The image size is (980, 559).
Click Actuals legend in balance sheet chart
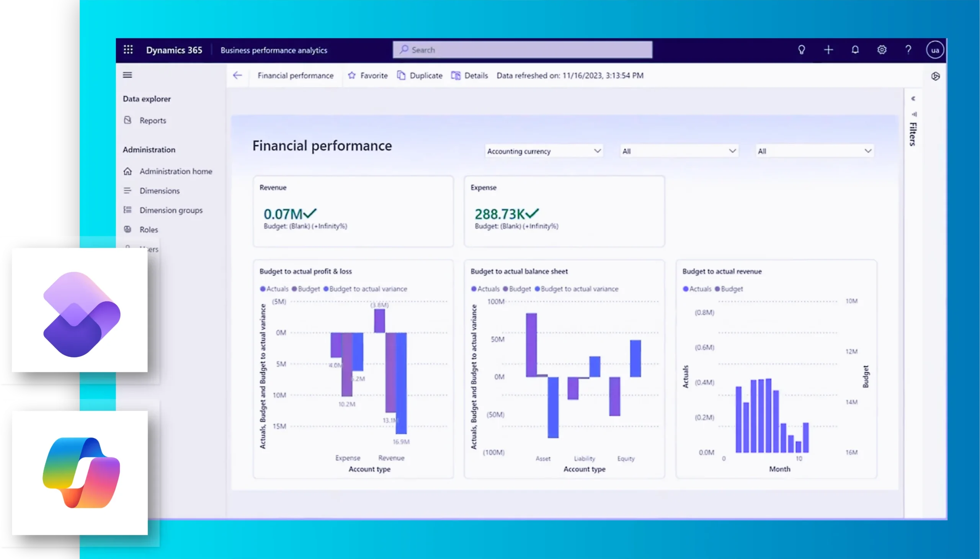[x=485, y=289]
